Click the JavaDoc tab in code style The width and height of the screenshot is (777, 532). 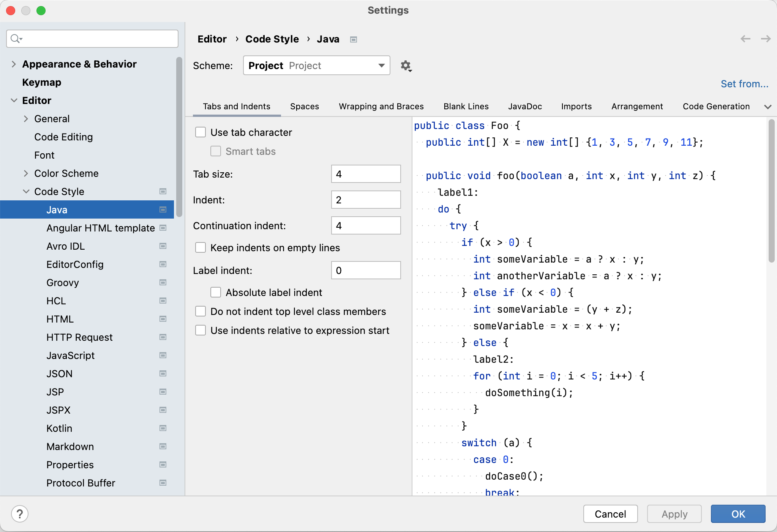pos(524,105)
